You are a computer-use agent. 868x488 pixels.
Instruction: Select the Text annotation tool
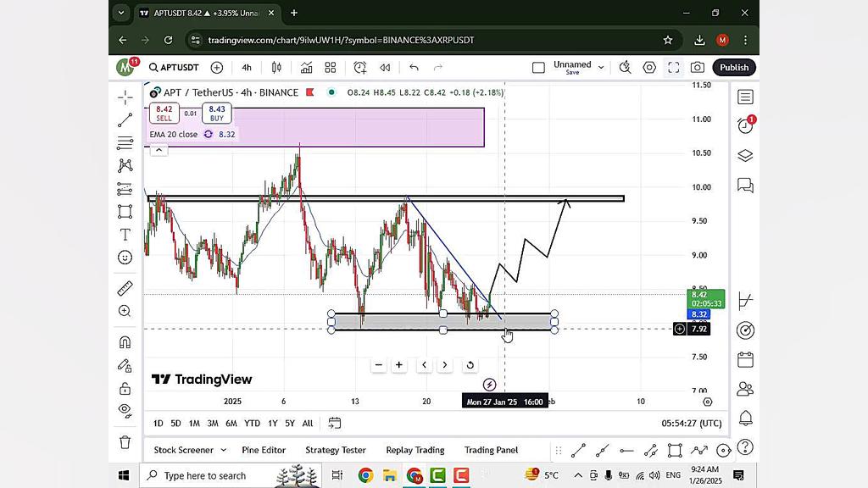(125, 235)
